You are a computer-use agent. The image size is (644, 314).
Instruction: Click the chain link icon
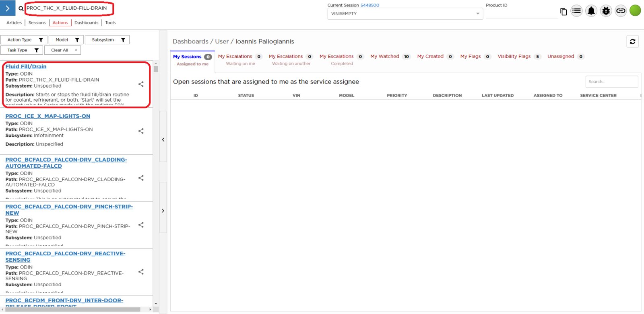621,11
